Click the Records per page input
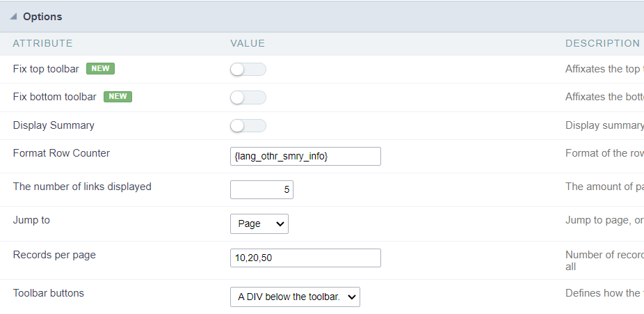This screenshot has width=644, height=314. [x=305, y=258]
